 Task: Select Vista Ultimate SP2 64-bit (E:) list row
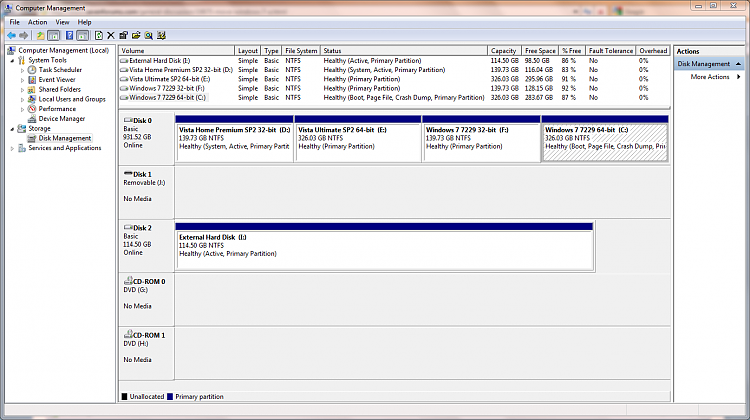click(394, 79)
